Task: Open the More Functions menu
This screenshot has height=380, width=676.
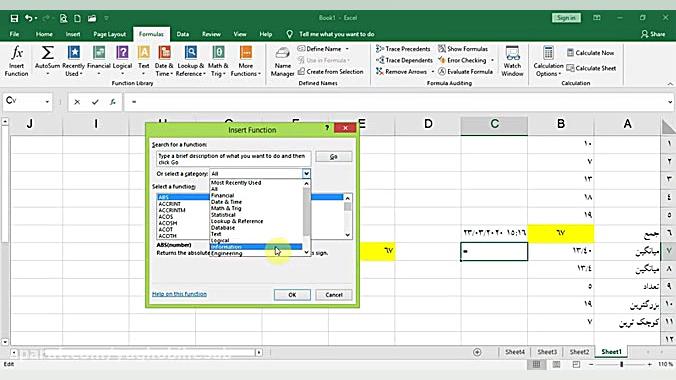Action: coord(246,61)
